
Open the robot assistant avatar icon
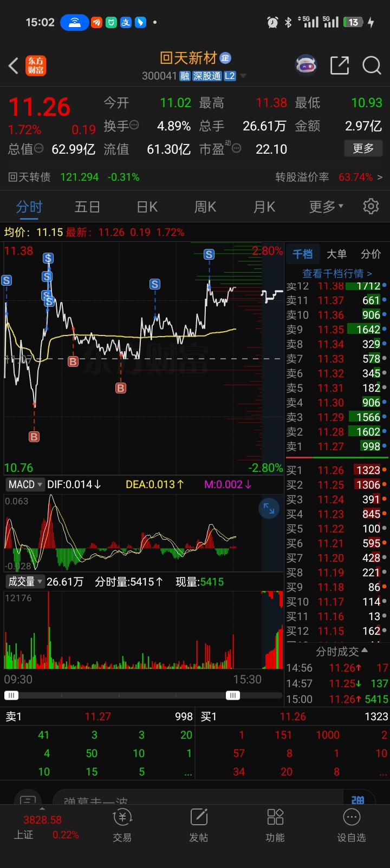click(306, 65)
